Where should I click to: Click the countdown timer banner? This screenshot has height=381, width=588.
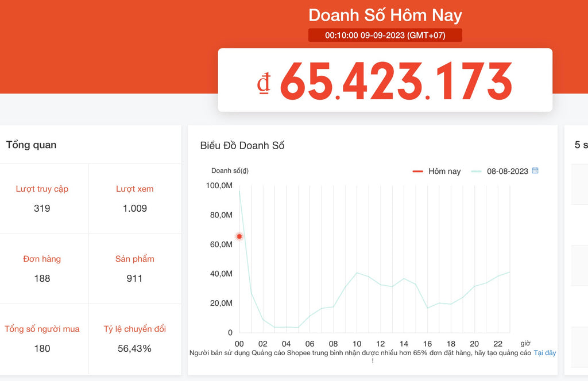coord(385,35)
